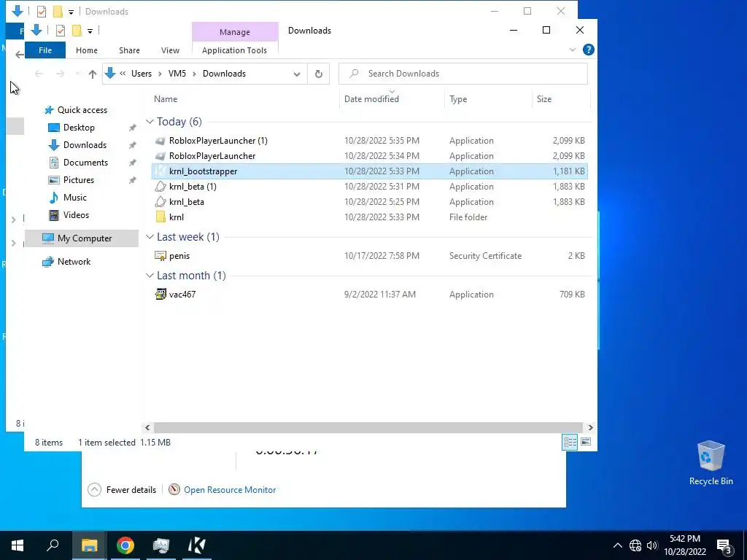
Task: Click the Search Downloads field
Action: point(463,74)
